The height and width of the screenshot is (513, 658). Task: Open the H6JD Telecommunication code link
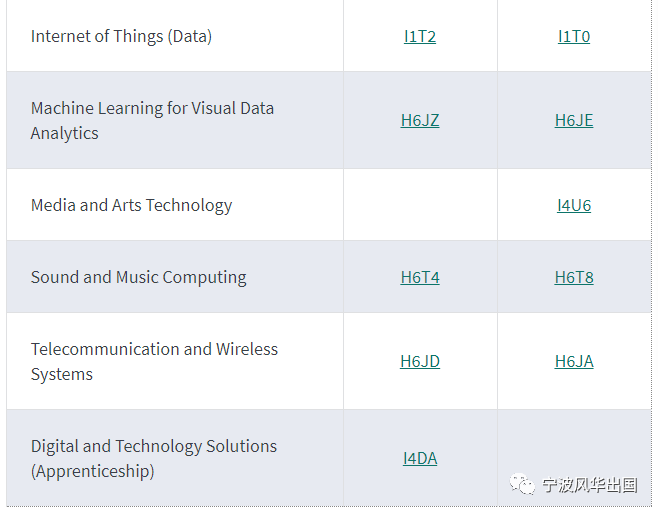coord(420,361)
